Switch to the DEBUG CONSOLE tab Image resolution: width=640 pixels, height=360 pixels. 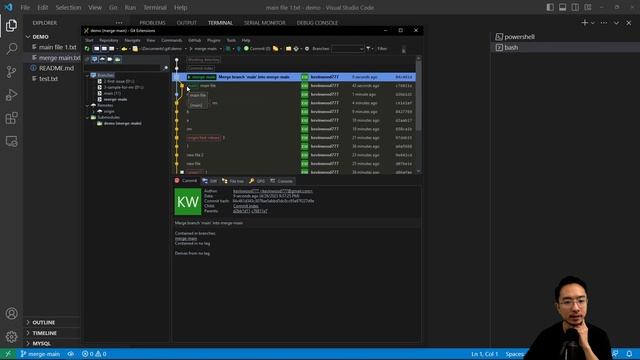point(317,23)
